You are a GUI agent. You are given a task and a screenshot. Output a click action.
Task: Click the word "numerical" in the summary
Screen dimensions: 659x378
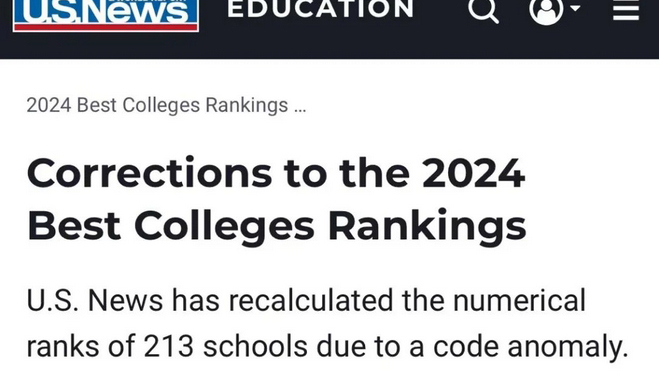coord(519,301)
